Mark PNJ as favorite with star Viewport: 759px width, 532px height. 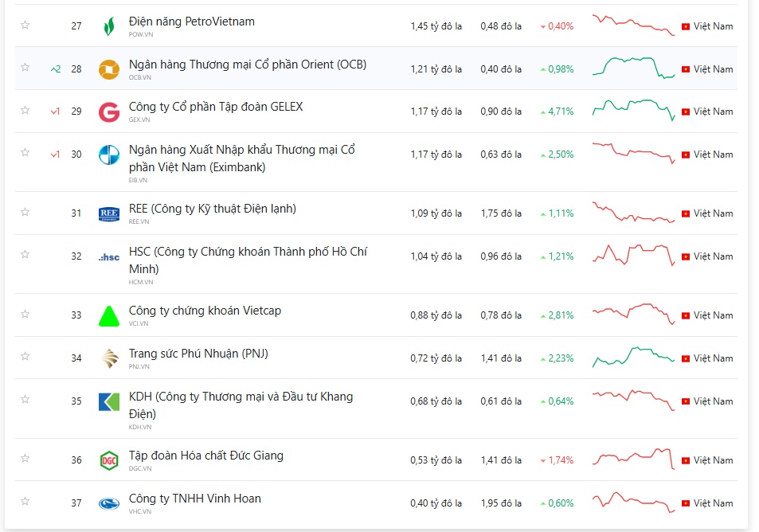click(x=25, y=356)
